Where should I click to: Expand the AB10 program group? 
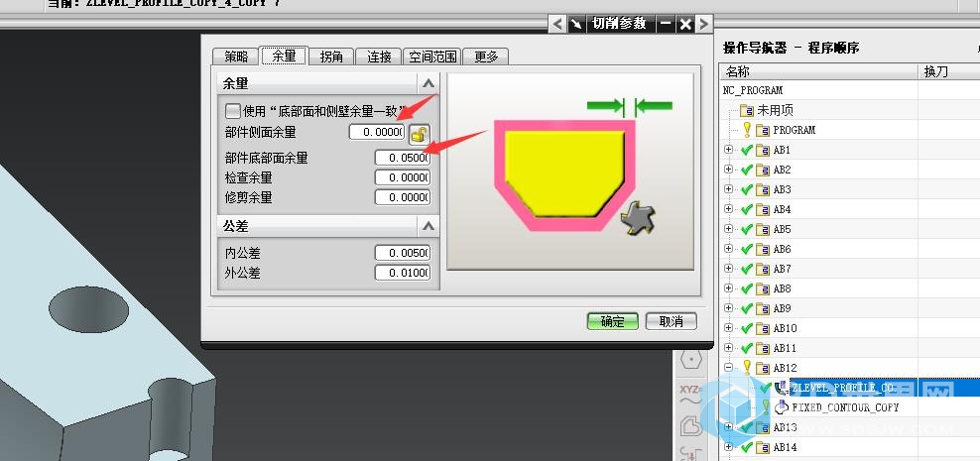point(729,328)
